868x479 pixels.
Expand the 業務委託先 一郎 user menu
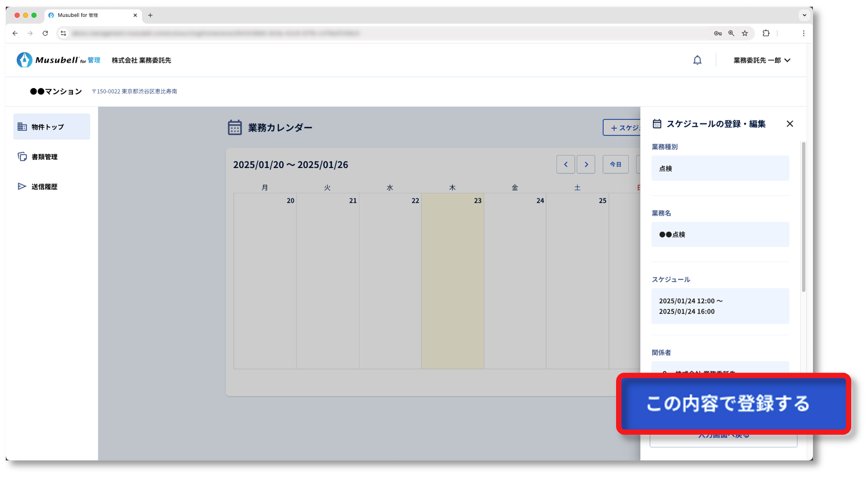tap(761, 60)
